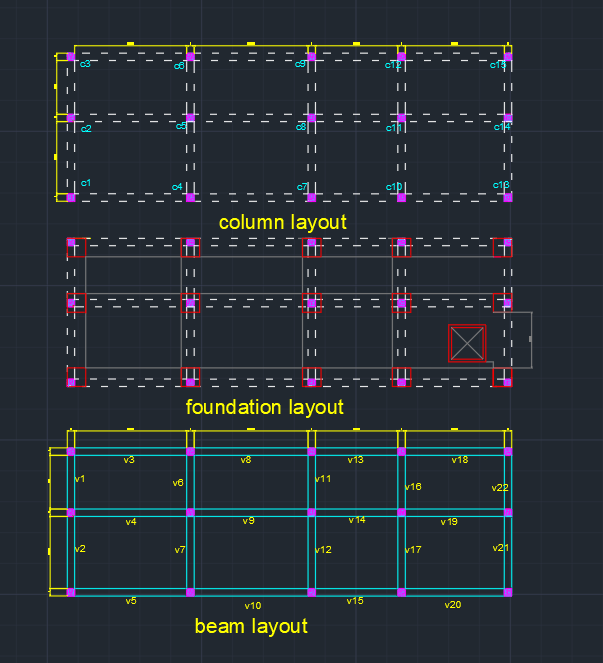
Task: Pick the v5 beam label
Action: point(131,600)
